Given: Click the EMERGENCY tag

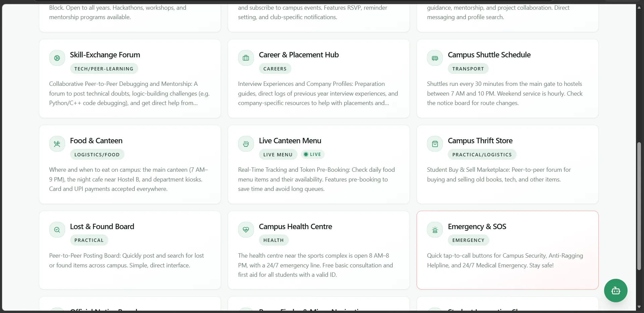Looking at the screenshot, I should pyautogui.click(x=468, y=240).
